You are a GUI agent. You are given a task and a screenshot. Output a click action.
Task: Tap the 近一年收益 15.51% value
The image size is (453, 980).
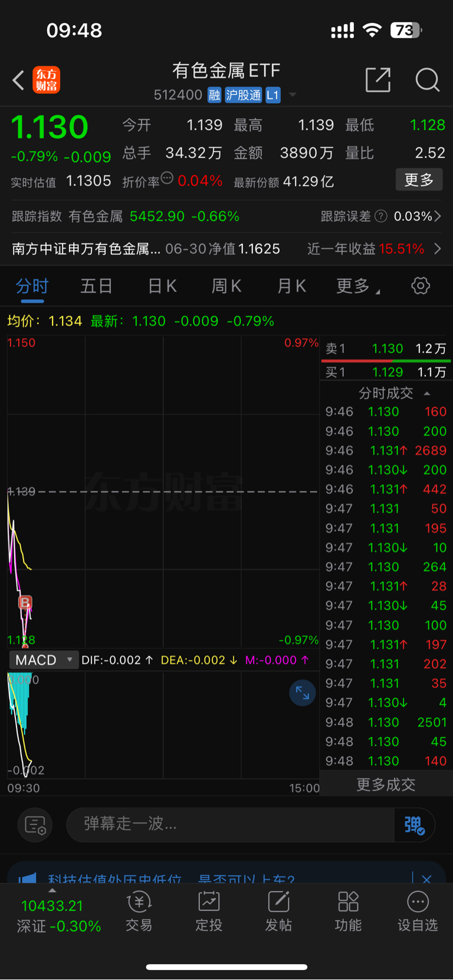(x=402, y=249)
